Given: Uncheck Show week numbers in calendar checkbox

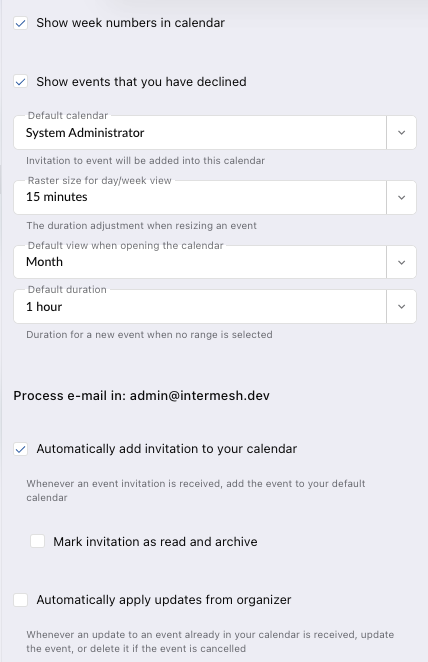Looking at the screenshot, I should [21, 23].
